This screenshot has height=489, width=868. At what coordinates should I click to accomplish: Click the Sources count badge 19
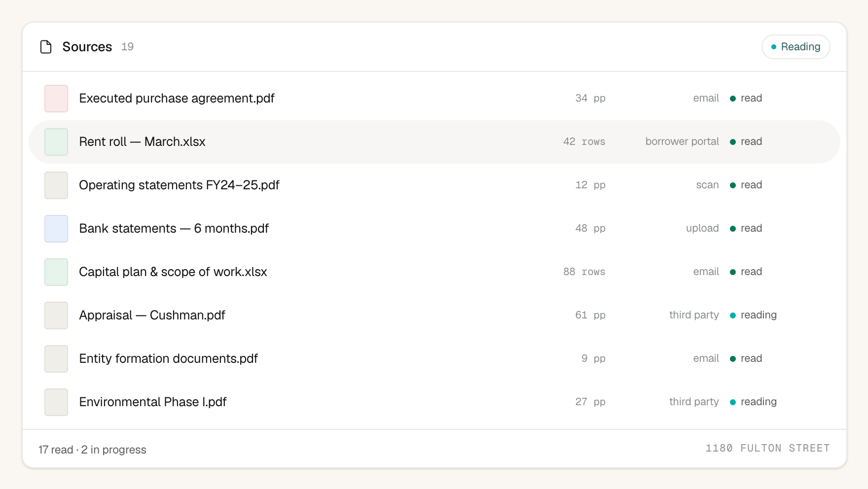[x=127, y=47]
